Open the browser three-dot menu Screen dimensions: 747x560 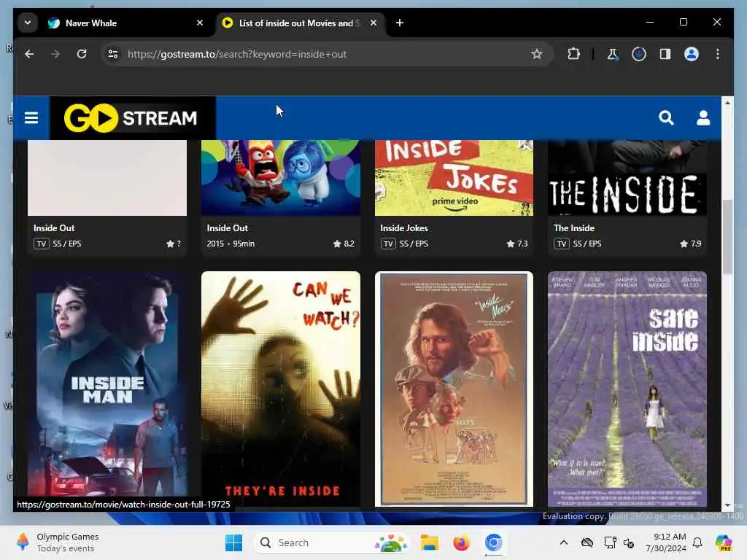point(718,54)
